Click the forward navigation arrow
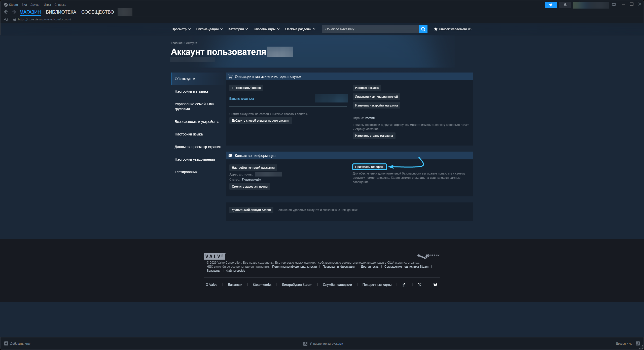This screenshot has width=644, height=350. click(x=14, y=12)
